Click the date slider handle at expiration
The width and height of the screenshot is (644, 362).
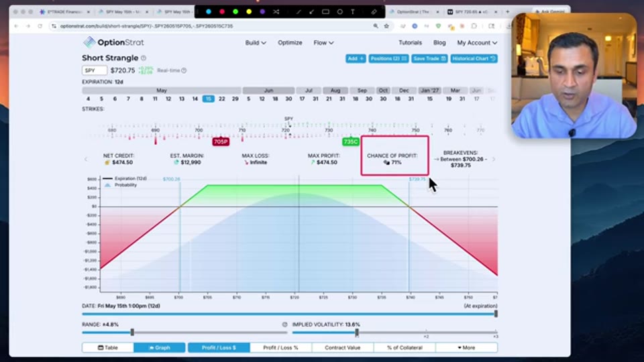pos(496,314)
